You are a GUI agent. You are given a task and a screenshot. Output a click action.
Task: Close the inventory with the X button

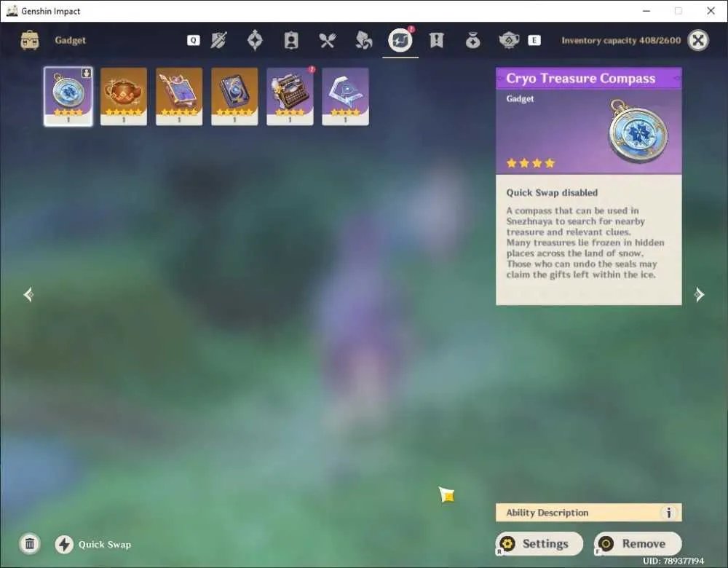(698, 40)
